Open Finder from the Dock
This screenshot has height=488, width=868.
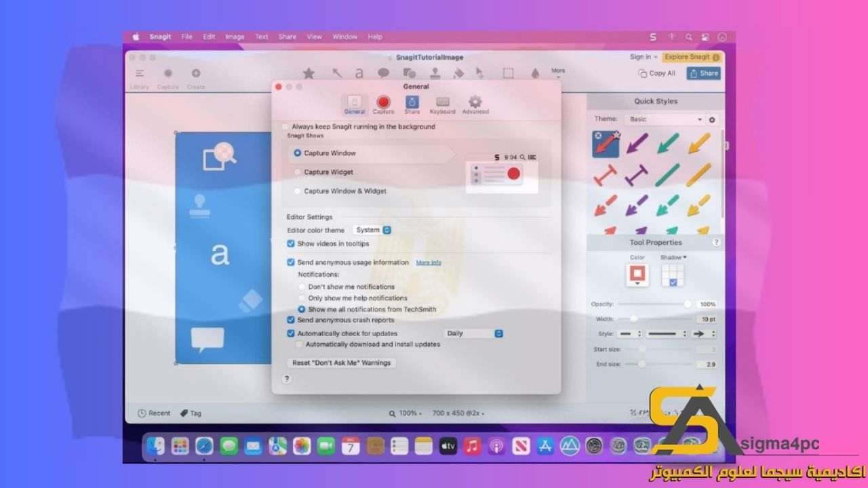click(x=156, y=445)
